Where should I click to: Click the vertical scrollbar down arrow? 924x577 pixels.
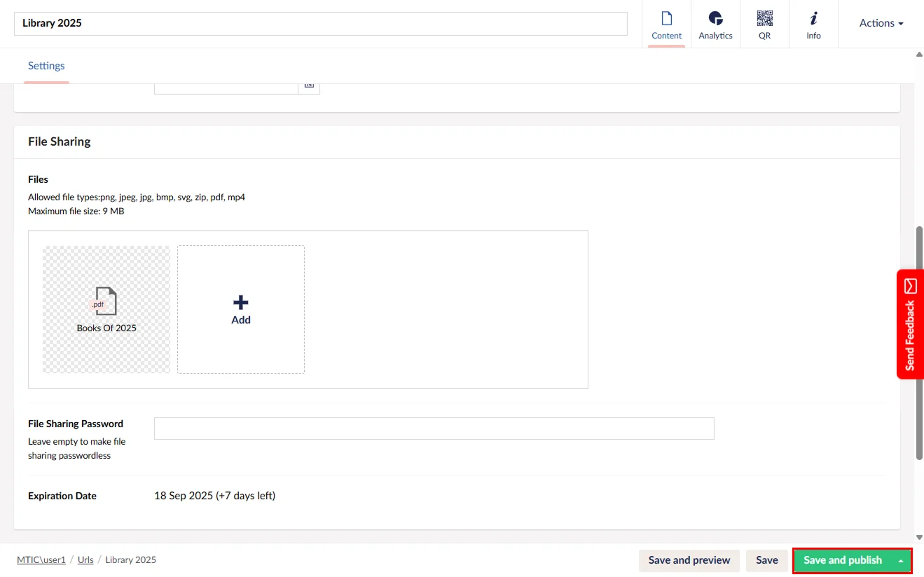point(919,537)
